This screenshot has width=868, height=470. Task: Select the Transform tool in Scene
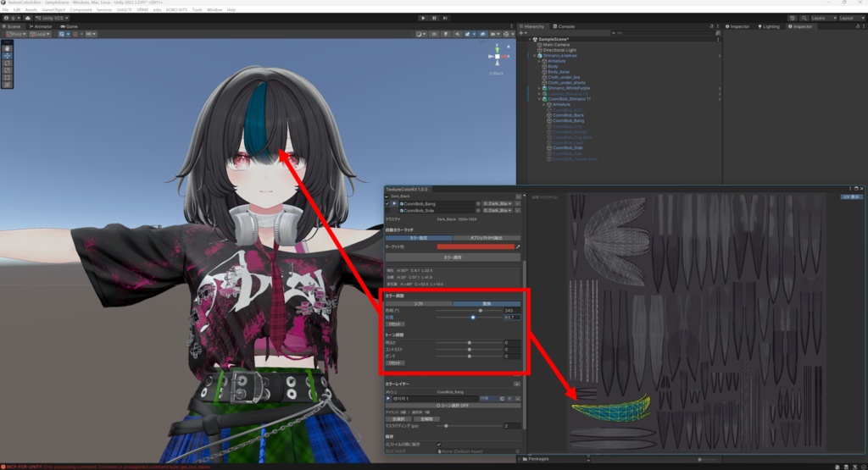tap(7, 85)
